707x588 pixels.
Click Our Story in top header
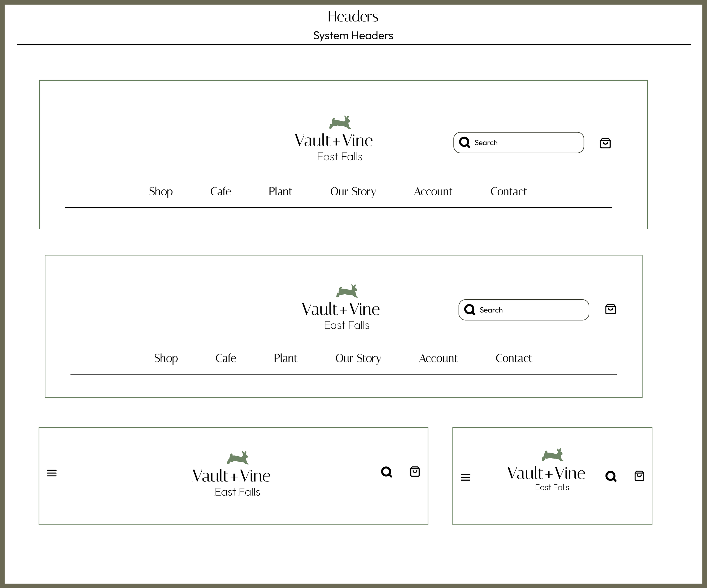(353, 191)
